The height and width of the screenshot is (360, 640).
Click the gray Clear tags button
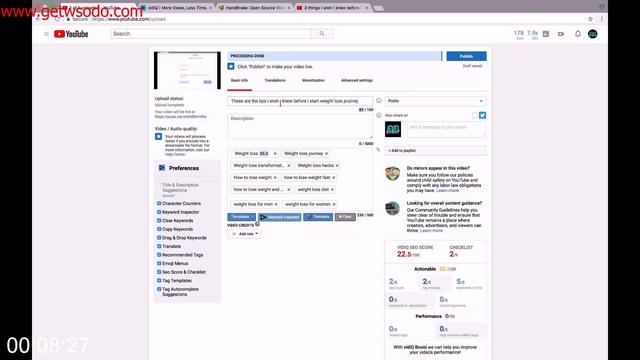click(345, 217)
